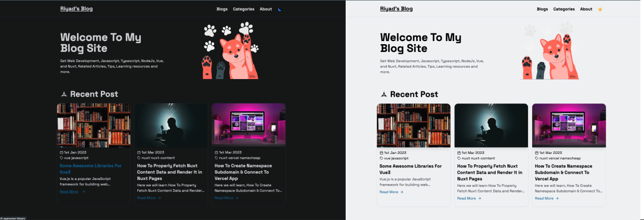Click tag icon beside nuxt vercel namecheap, light page

coord(537,158)
